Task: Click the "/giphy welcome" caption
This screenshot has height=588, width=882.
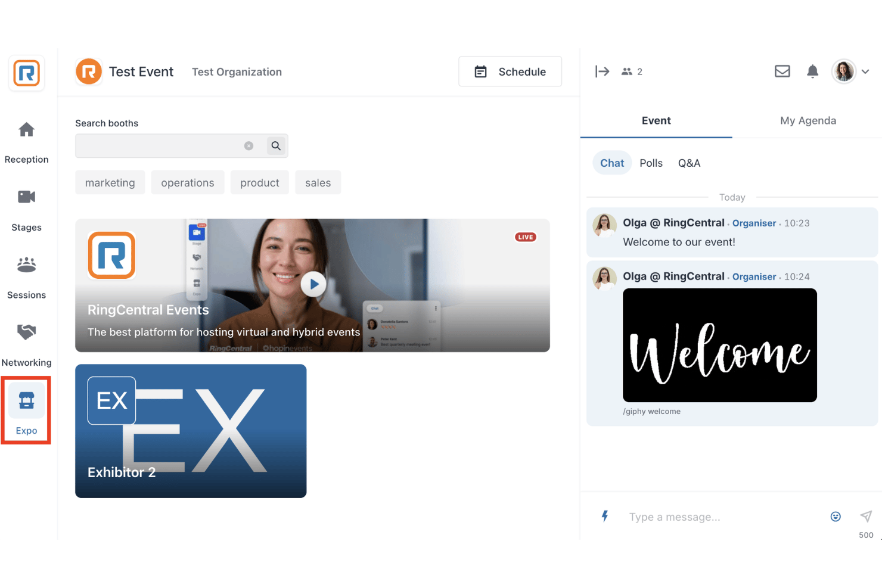Action: click(651, 412)
